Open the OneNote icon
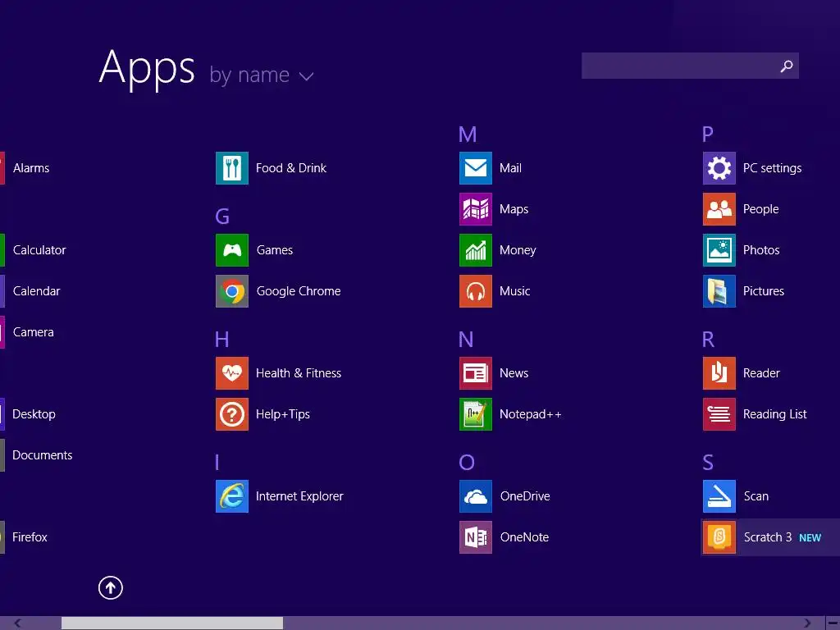The image size is (840, 630). point(476,536)
